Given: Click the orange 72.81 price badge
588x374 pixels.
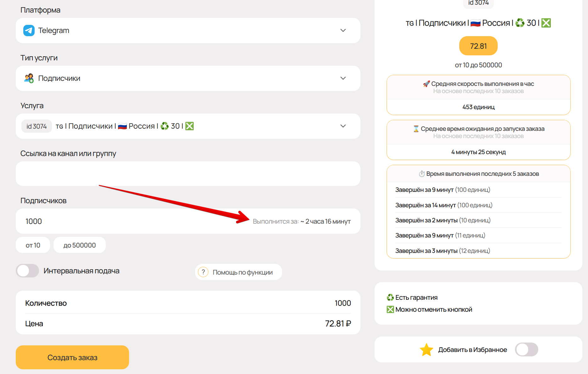Looking at the screenshot, I should point(478,46).
